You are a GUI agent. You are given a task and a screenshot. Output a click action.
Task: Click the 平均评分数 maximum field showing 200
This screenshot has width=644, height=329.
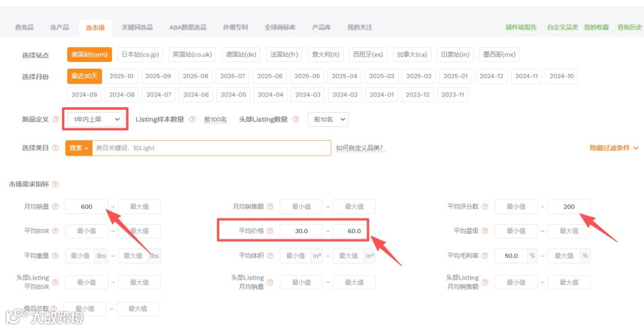click(x=569, y=207)
